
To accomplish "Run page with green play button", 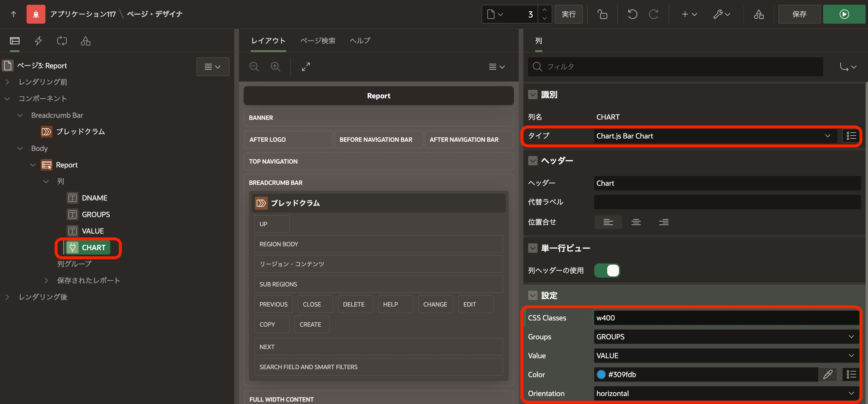I will pyautogui.click(x=844, y=14).
